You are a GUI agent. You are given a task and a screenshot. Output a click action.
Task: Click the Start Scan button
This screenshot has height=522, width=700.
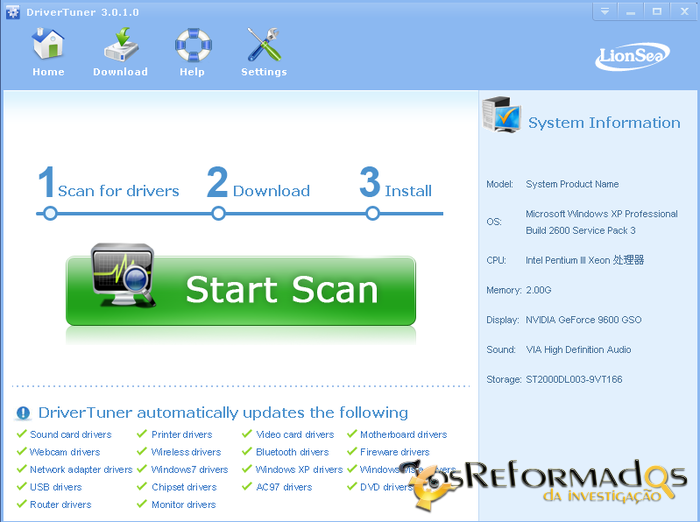pos(241,290)
